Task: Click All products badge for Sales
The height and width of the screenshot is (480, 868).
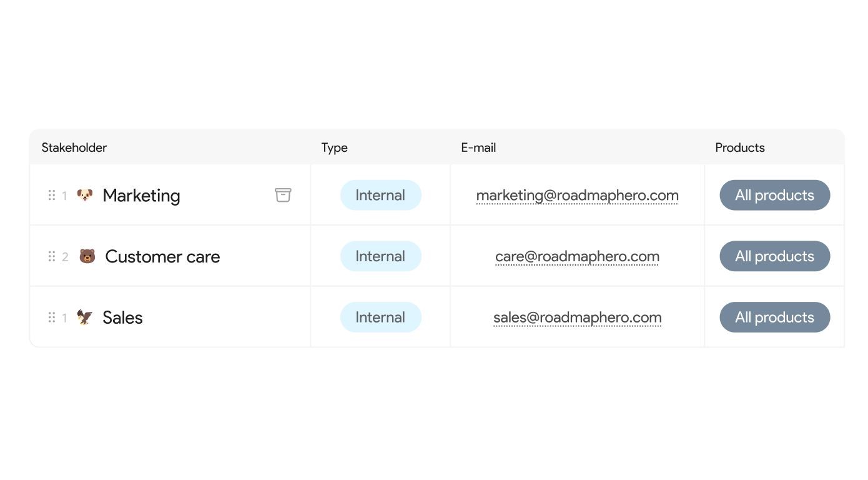Action: pyautogui.click(x=775, y=317)
